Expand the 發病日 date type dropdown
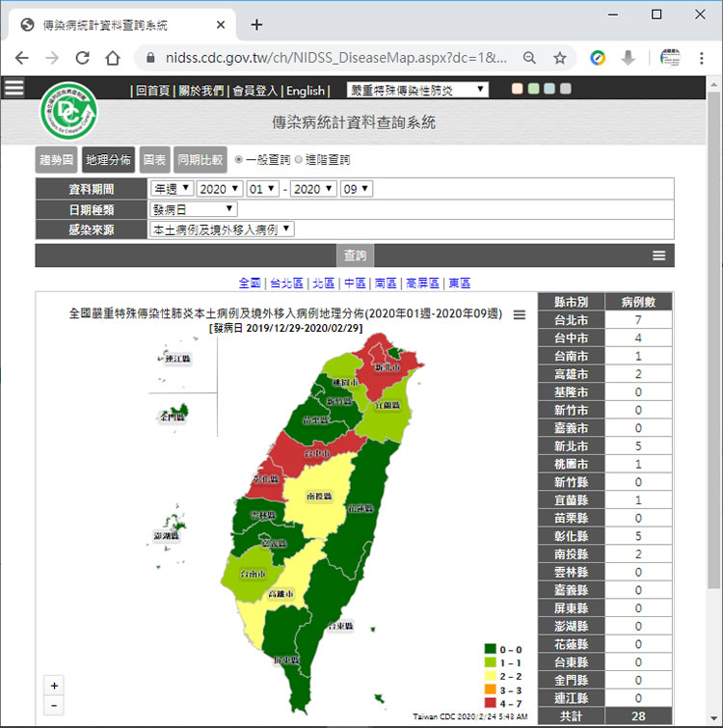 coord(193,209)
